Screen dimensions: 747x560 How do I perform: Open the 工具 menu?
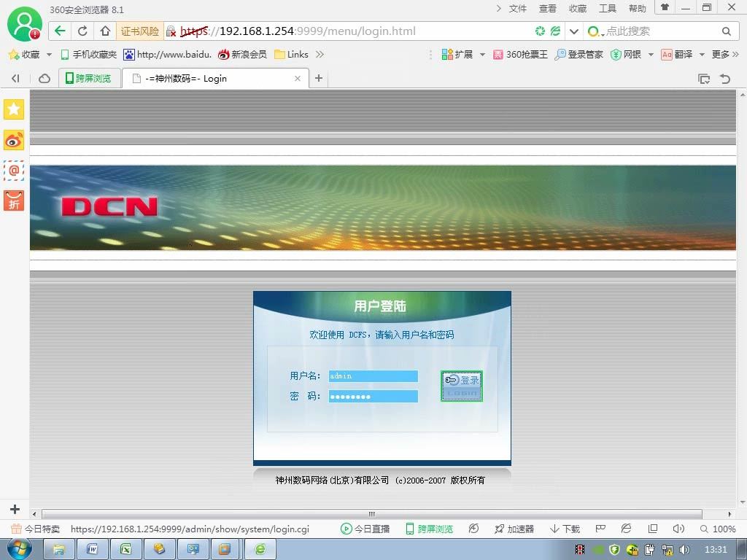(x=608, y=9)
